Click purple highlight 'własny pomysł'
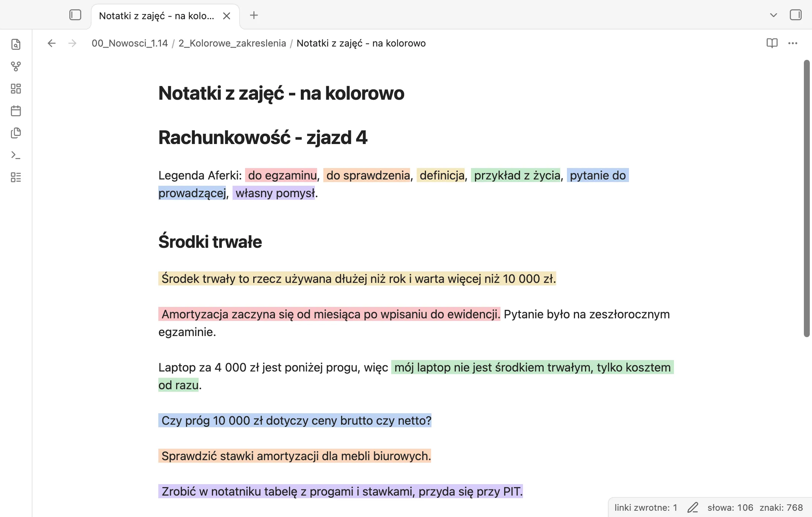This screenshot has width=812, height=517. (x=274, y=193)
